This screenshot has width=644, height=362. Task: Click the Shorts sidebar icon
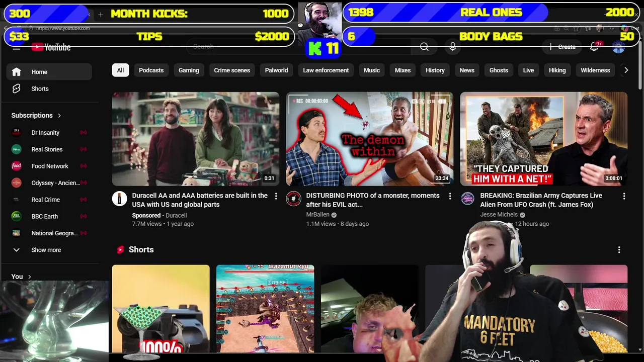[17, 88]
